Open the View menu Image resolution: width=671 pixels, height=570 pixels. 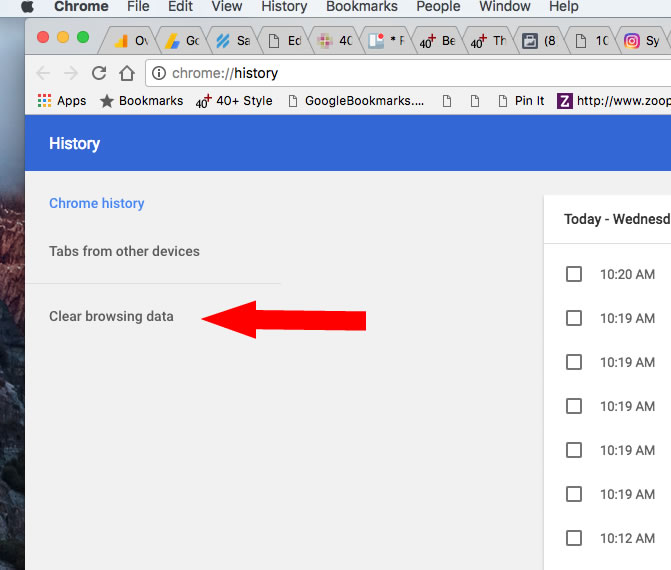[226, 6]
